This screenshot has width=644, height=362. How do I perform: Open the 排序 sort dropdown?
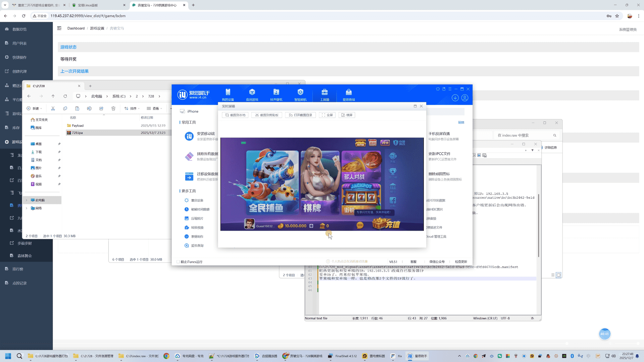click(132, 108)
